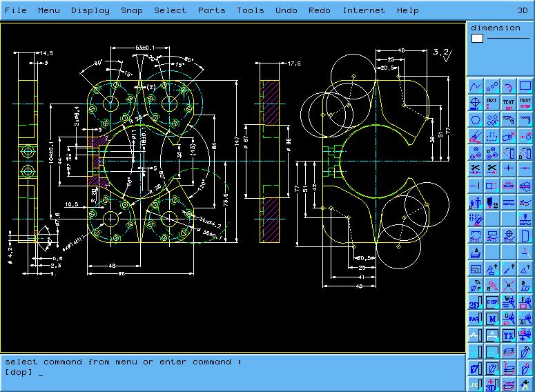This screenshot has width=535, height=392.
Task: Click the hexagon polygon tool
Action: 475,120
